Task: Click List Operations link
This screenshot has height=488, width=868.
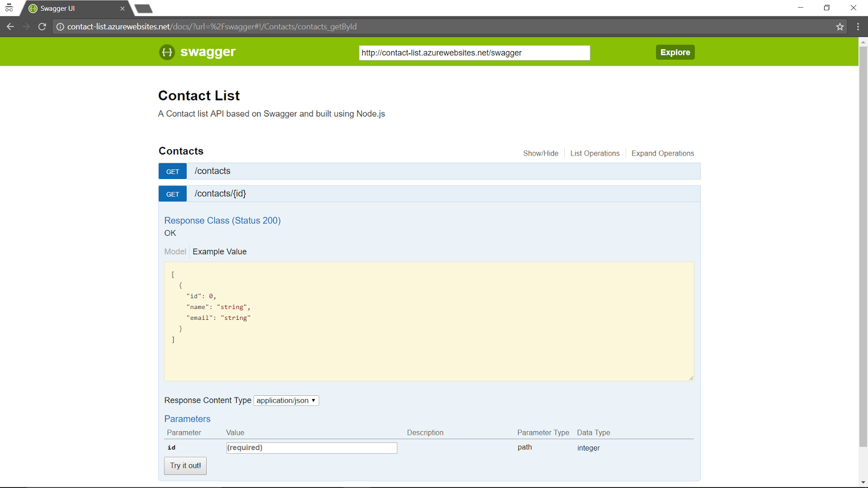Action: (x=595, y=153)
